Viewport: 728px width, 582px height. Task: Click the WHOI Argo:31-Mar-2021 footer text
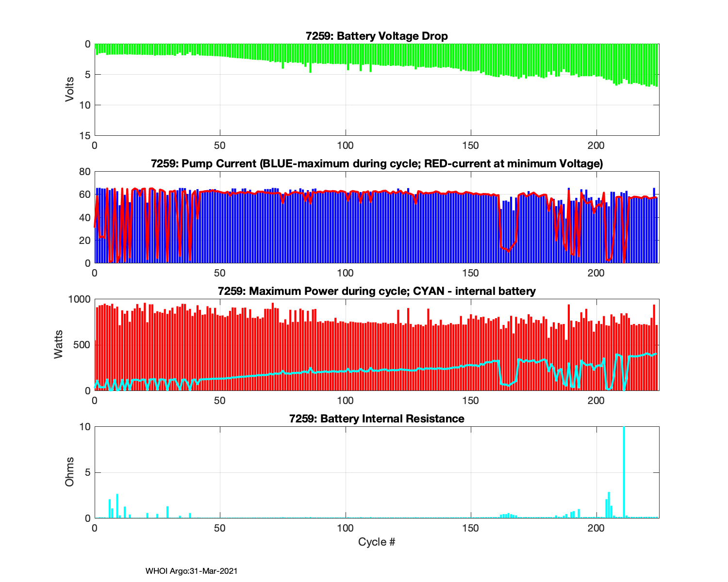191,571
